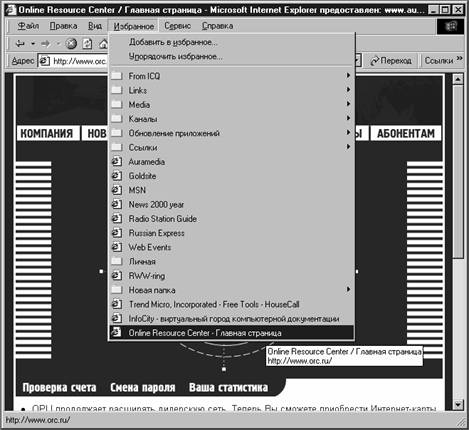This screenshot has width=469, height=430.
Task: Expand From ICQ submenu arrow
Action: pos(348,75)
